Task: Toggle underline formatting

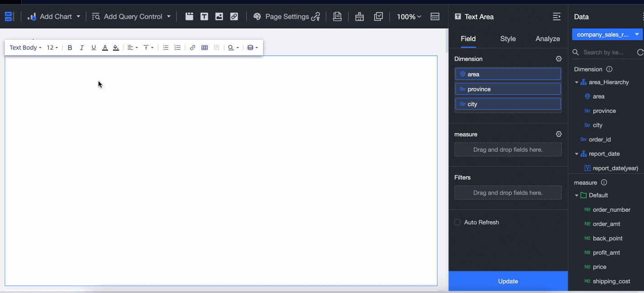Action: [x=94, y=47]
